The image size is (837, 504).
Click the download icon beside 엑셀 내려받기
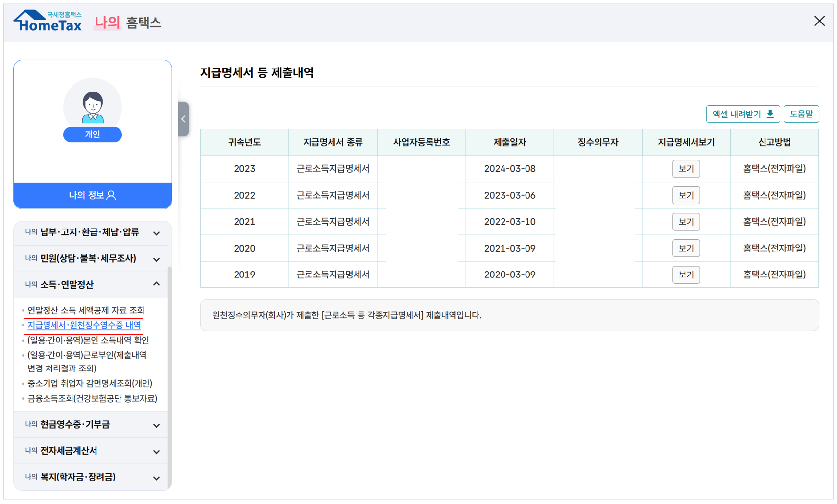pyautogui.click(x=771, y=114)
